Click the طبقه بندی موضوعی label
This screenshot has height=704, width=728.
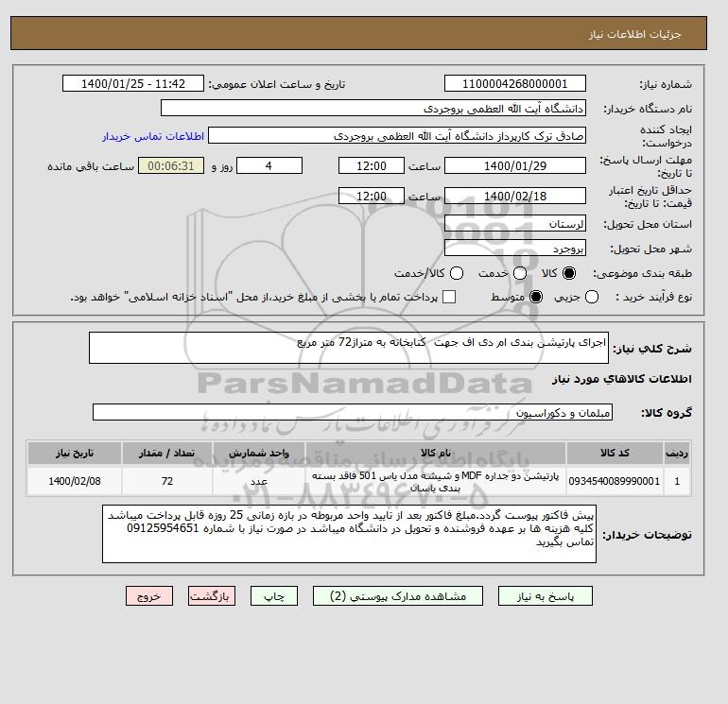tap(643, 274)
